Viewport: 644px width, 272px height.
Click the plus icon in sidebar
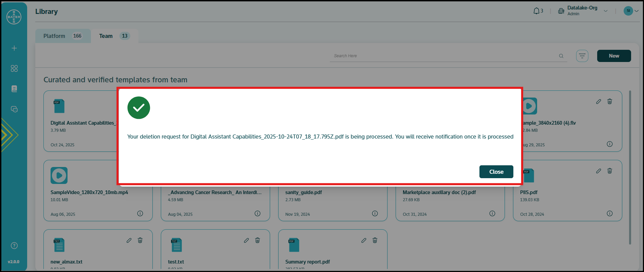(x=14, y=48)
